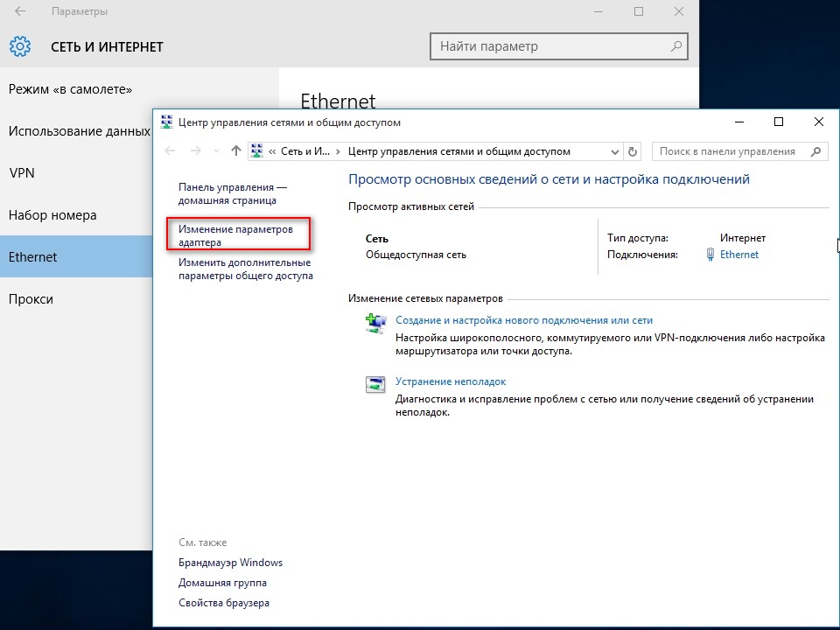
Task: Click the Ethernet plug icon near Подключения
Action: (x=710, y=255)
